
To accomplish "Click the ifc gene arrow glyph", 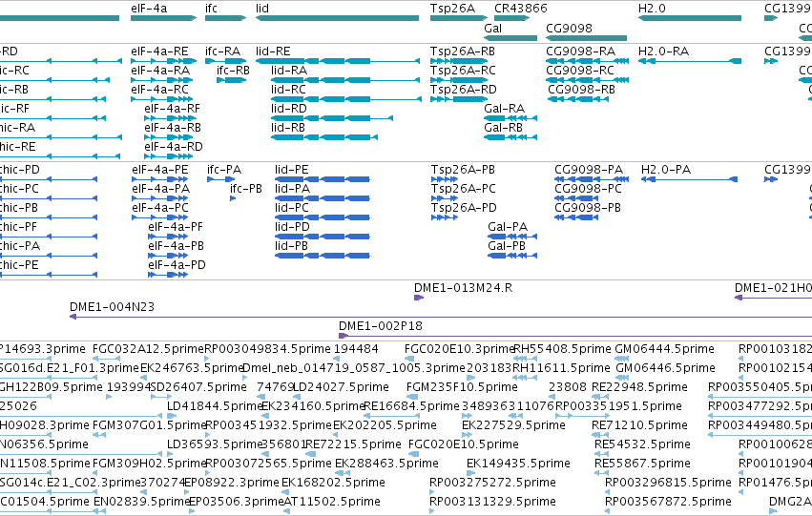I will click(x=226, y=18).
